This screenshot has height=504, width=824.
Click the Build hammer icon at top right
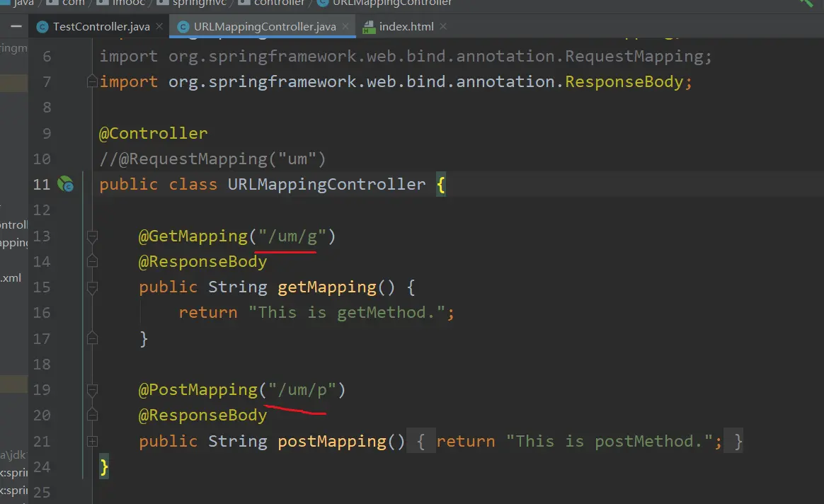[806, 3]
